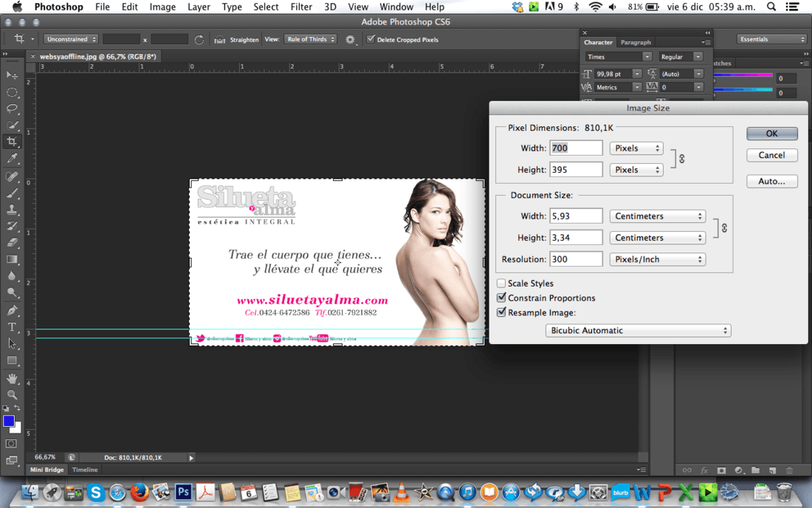Image resolution: width=812 pixels, height=508 pixels.
Task: Switch to the Paragraph tab
Action: (x=636, y=43)
